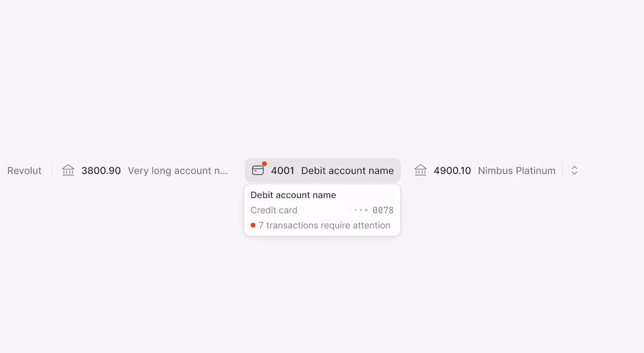Image resolution: width=644 pixels, height=353 pixels.
Task: Click masked dots before 0078
Action: coord(359,210)
